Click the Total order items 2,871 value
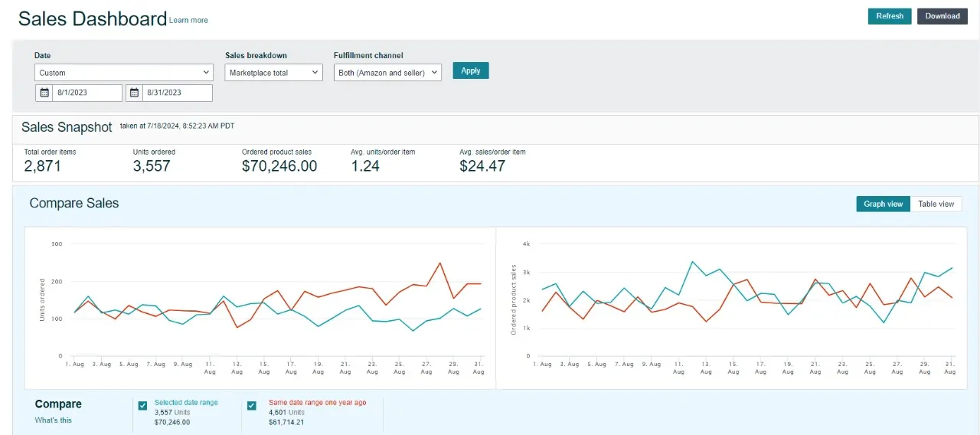 point(43,166)
